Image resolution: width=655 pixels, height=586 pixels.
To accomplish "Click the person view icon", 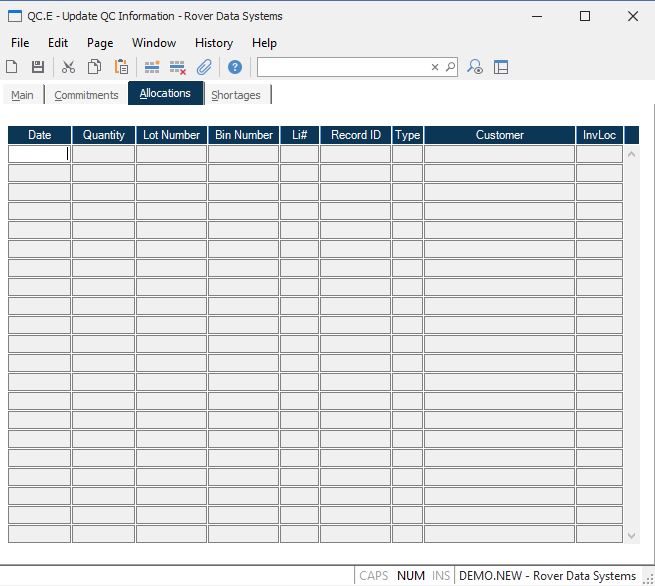I will point(476,67).
